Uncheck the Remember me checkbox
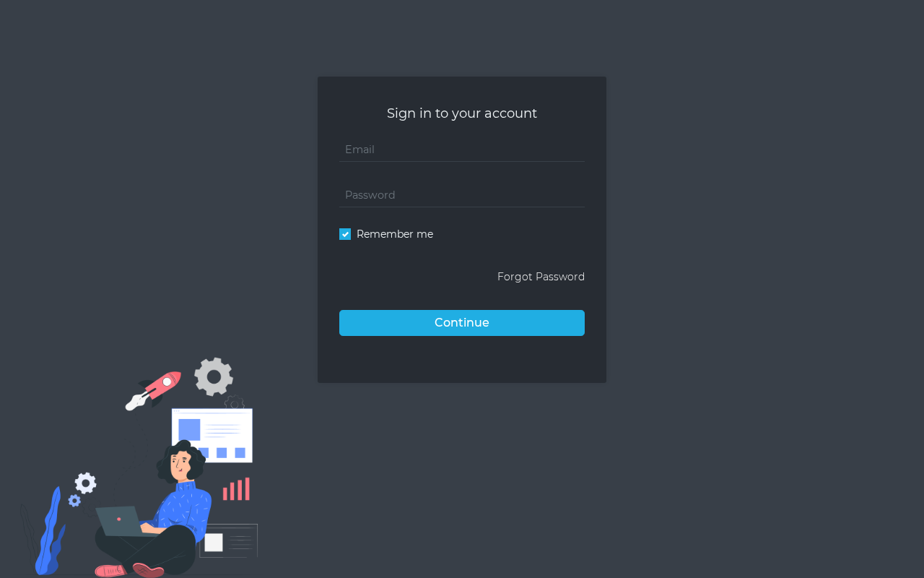 coord(345,234)
